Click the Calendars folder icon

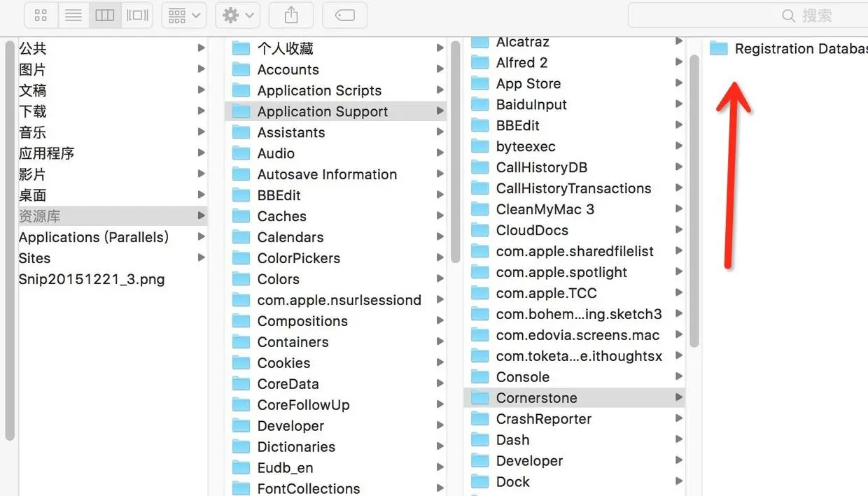coord(241,237)
